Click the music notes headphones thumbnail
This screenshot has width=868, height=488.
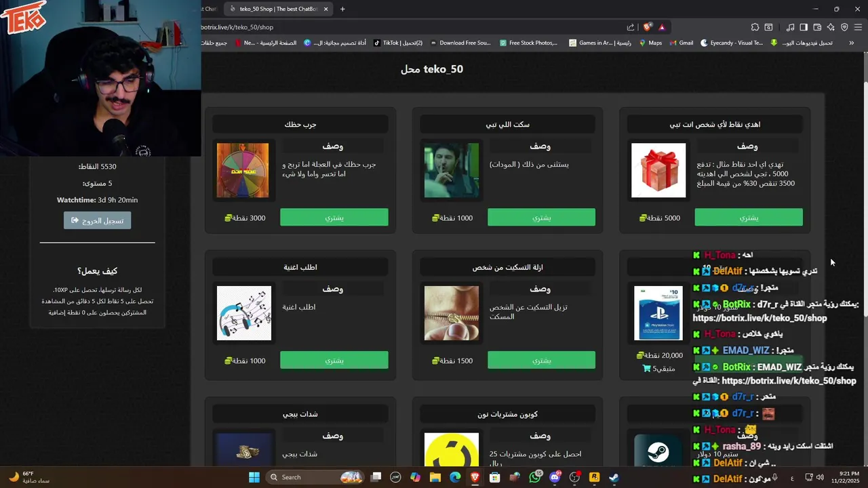[x=244, y=312]
